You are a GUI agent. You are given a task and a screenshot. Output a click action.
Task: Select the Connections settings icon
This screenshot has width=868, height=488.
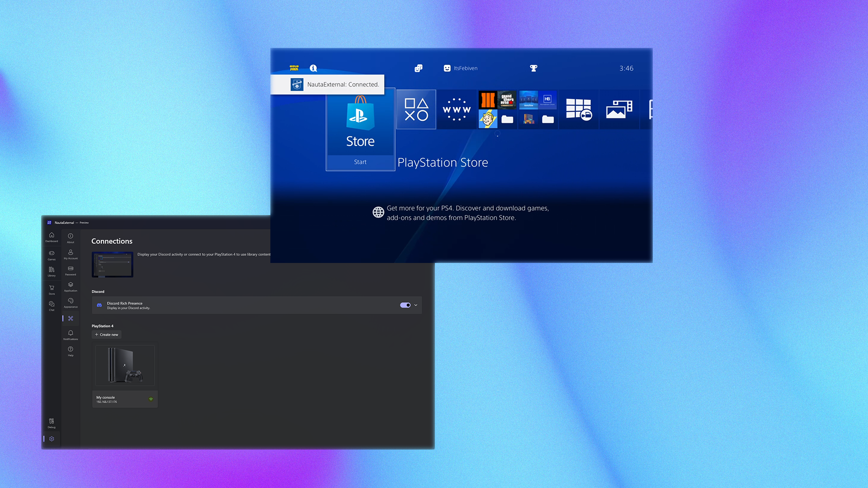[x=71, y=319]
